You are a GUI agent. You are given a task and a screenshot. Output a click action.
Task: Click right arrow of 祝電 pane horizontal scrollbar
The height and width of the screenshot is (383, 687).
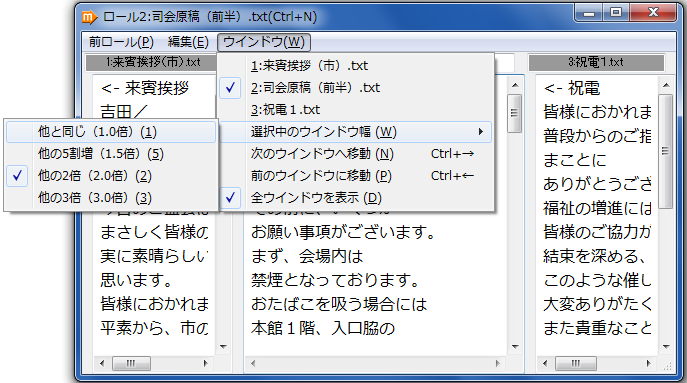pos(648,363)
